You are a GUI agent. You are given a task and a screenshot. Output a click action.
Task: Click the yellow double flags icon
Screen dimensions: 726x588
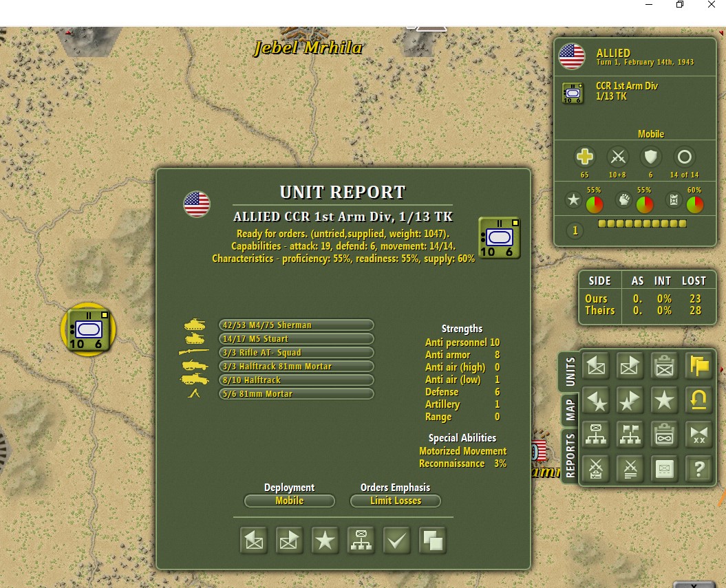[x=698, y=366]
